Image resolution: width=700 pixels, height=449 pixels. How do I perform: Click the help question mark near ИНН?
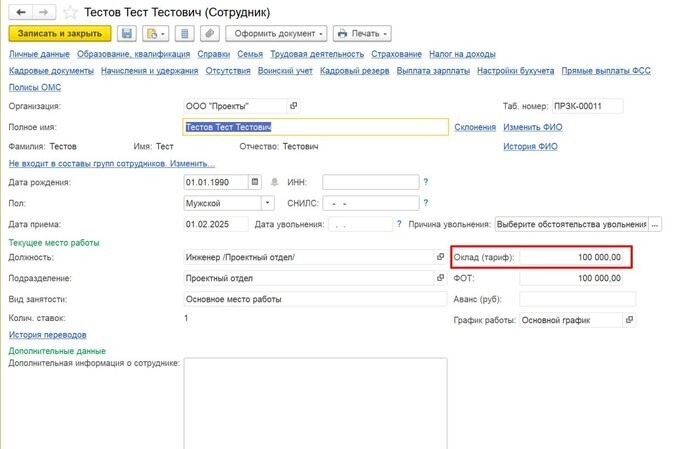point(426,182)
